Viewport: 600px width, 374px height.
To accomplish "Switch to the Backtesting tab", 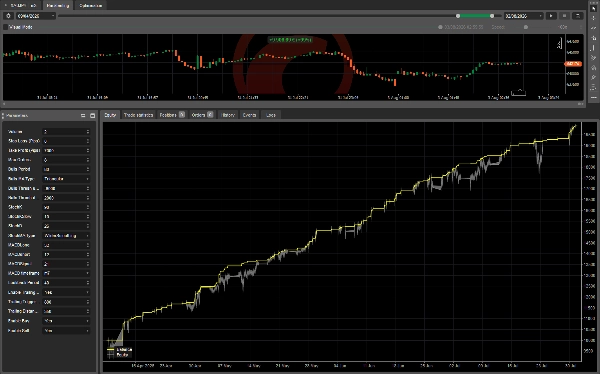I will point(58,5).
